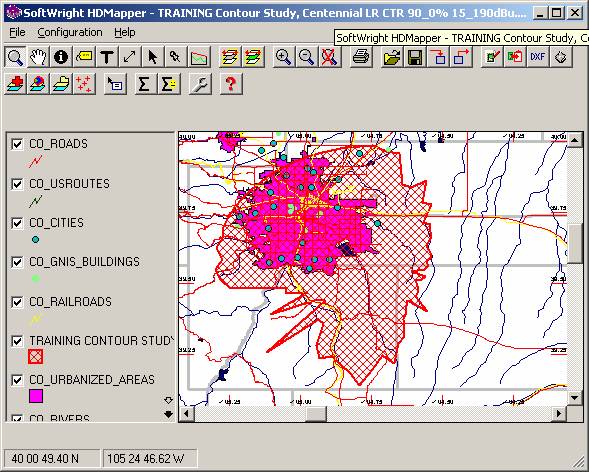Select the TRAINING CONTOUR STUDY layer name
Screen dimensions: 589x472
pos(101,341)
